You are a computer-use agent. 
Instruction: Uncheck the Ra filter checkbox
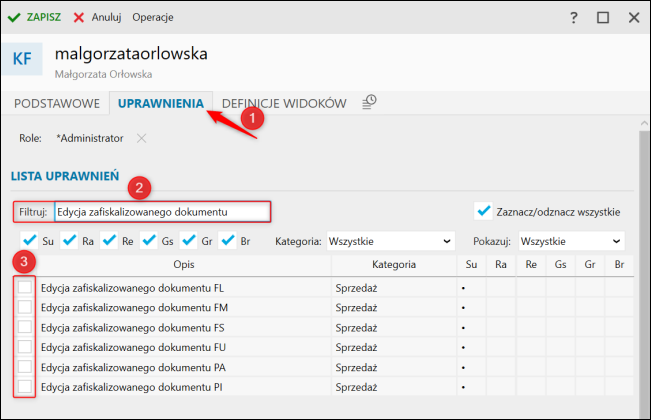click(69, 241)
